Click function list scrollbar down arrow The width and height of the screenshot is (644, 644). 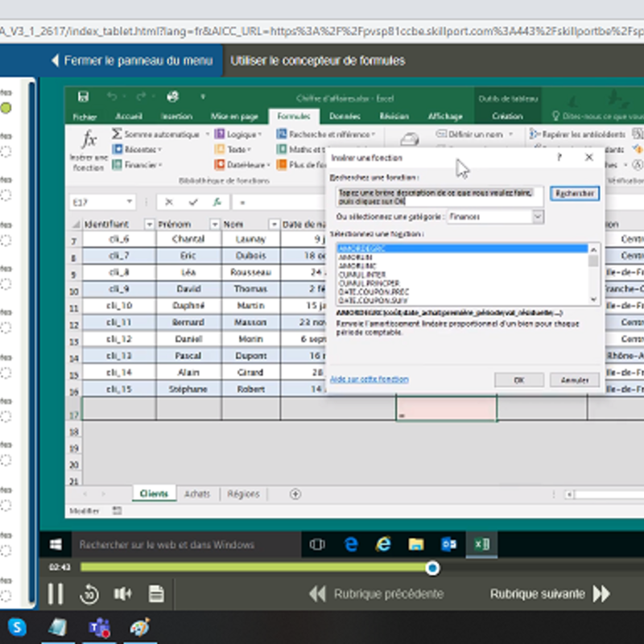[x=593, y=299]
